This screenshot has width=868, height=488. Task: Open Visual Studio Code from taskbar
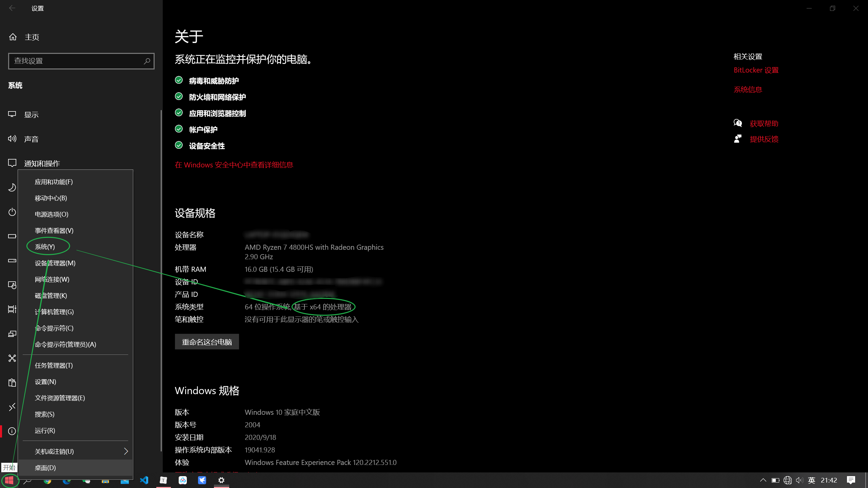click(x=144, y=480)
